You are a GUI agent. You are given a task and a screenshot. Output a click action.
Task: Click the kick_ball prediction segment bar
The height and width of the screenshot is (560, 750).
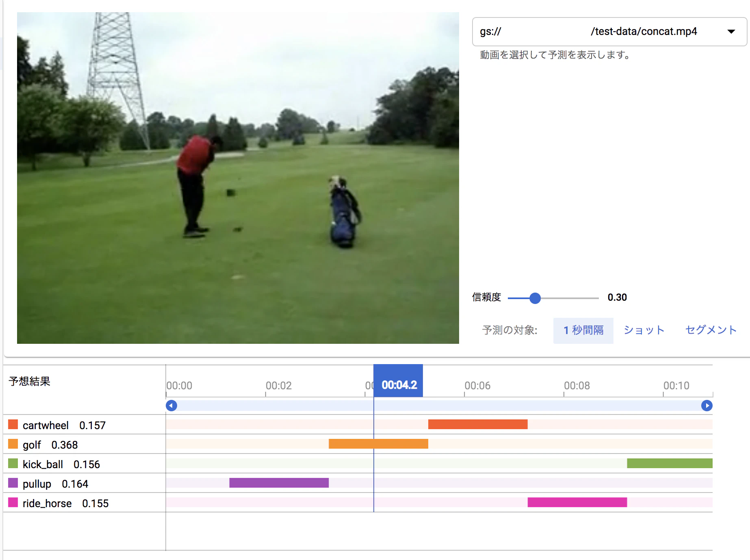pyautogui.click(x=670, y=463)
